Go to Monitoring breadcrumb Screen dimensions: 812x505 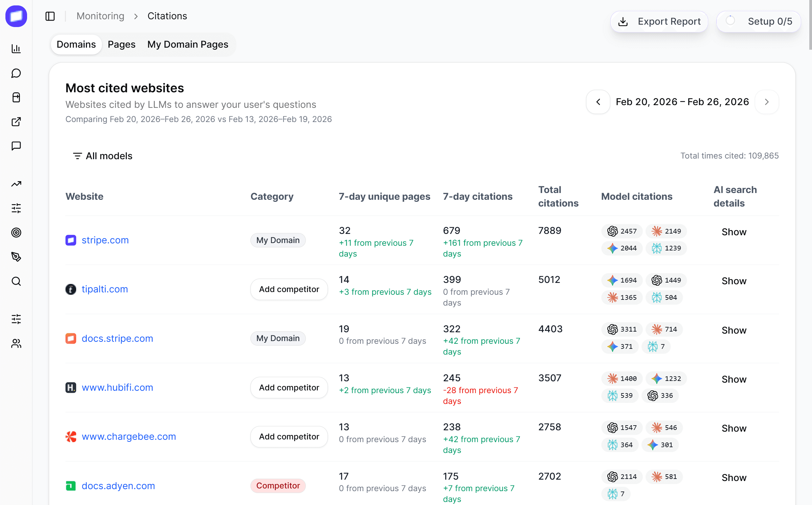pyautogui.click(x=100, y=16)
